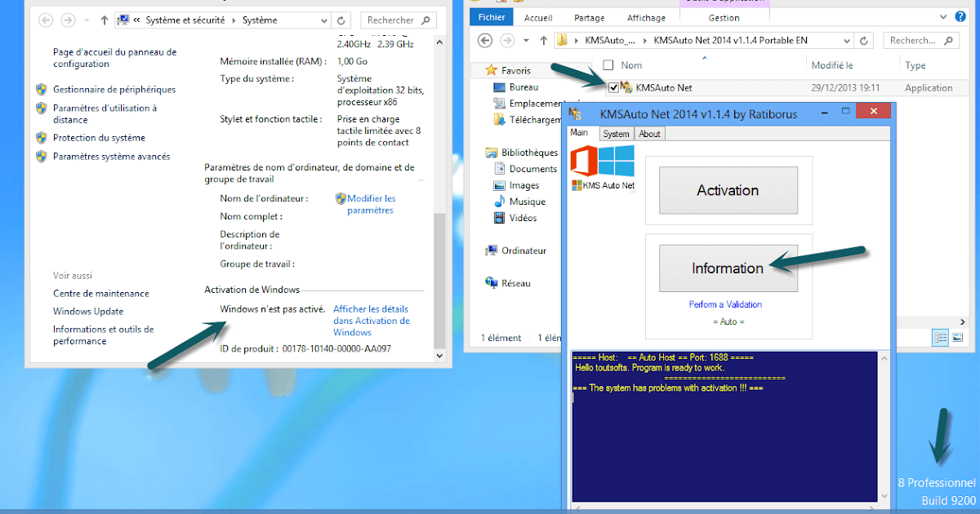Image resolution: width=980 pixels, height=514 pixels.
Task: Click the KMSAuto title bar app icon
Action: 575,113
